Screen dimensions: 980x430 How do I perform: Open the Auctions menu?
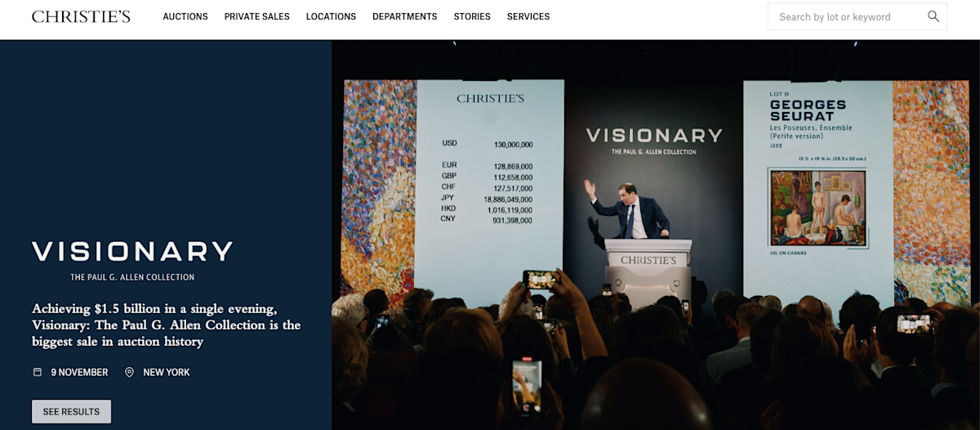pyautogui.click(x=185, y=16)
